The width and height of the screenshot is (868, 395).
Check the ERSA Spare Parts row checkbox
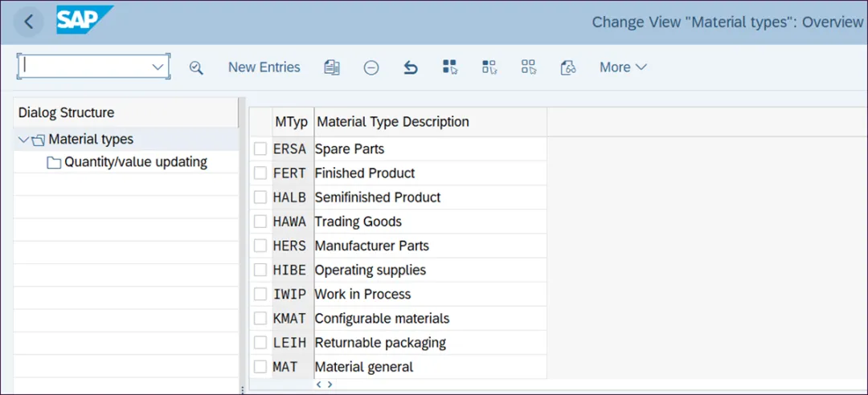pos(260,149)
